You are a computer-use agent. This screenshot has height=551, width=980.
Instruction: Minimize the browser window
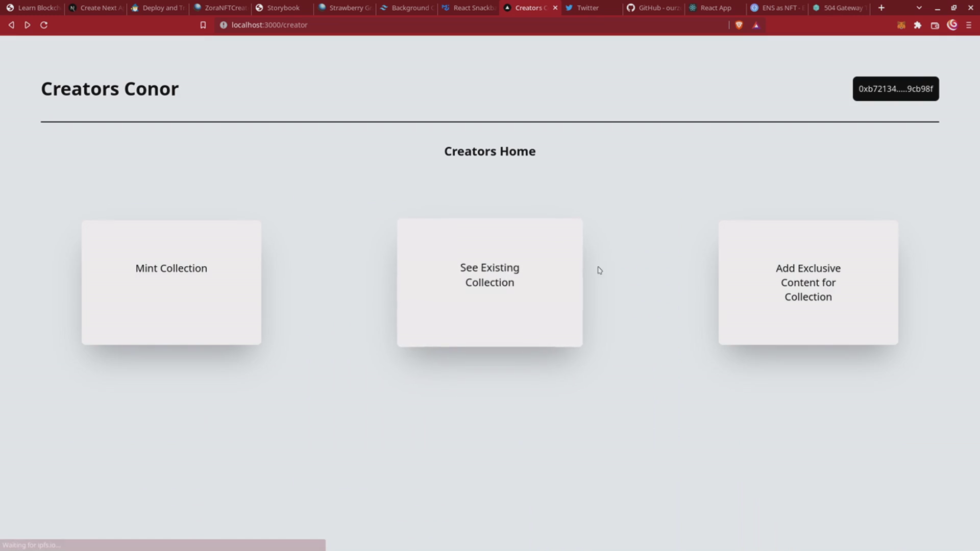tap(937, 8)
